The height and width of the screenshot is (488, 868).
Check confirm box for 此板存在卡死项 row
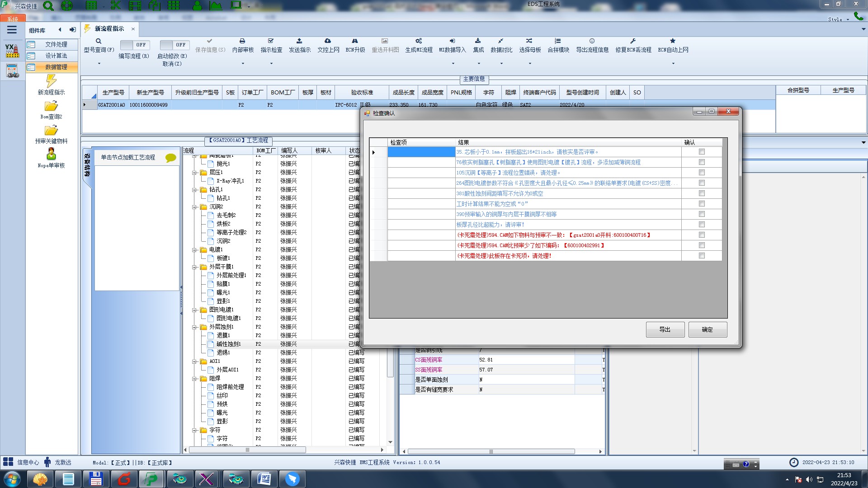(702, 256)
